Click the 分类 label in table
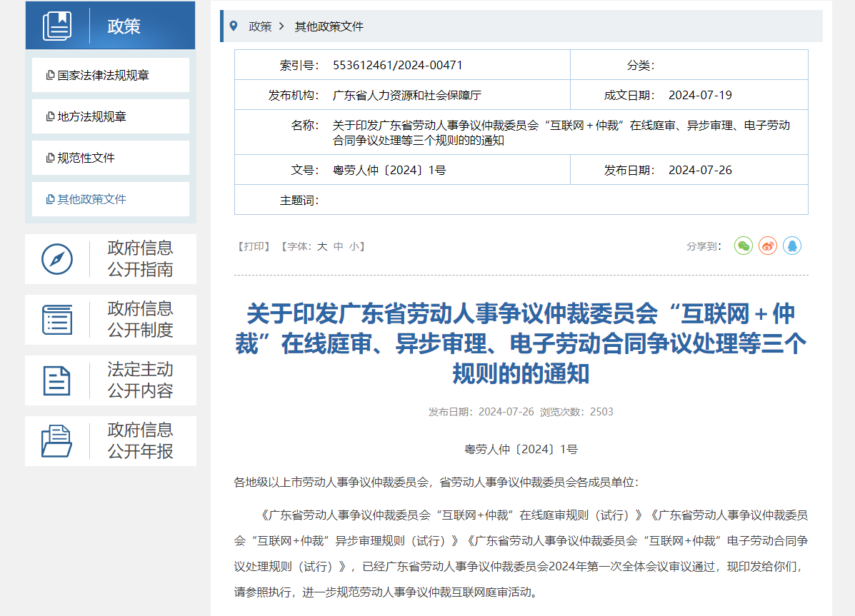The height and width of the screenshot is (616, 855). (641, 66)
